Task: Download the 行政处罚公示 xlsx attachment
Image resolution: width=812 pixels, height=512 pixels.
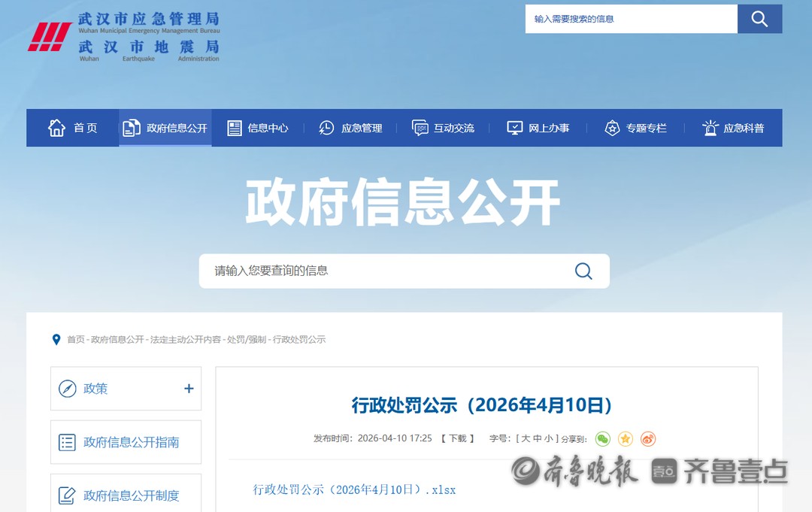Action: pyautogui.click(x=354, y=490)
